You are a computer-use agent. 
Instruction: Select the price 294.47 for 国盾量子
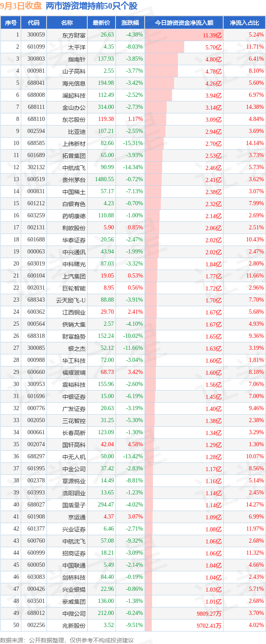coord(106,505)
